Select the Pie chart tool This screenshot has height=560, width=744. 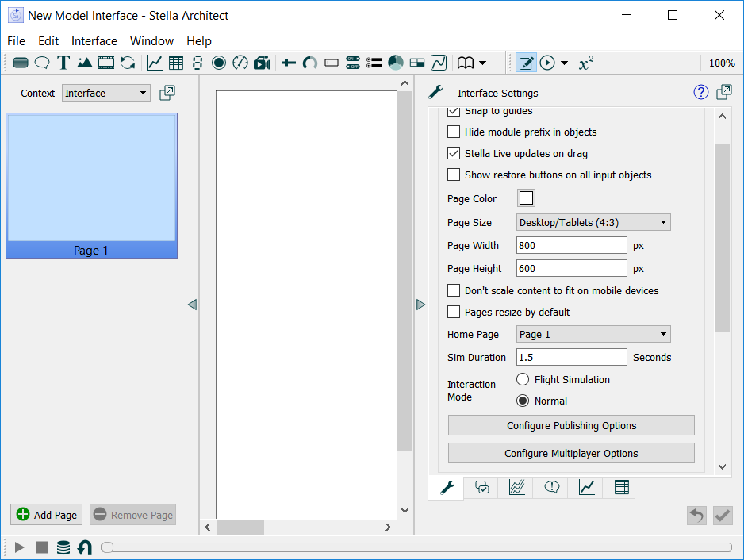pos(396,63)
